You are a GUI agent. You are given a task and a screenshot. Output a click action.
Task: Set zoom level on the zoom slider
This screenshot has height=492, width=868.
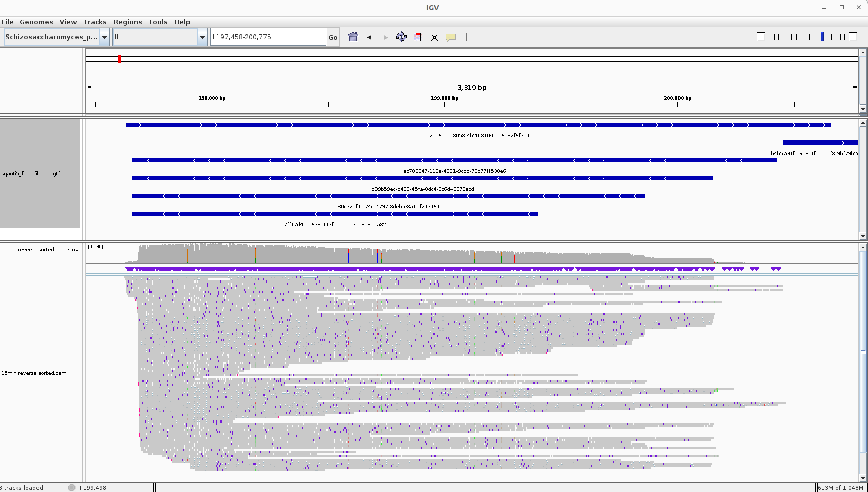click(822, 37)
